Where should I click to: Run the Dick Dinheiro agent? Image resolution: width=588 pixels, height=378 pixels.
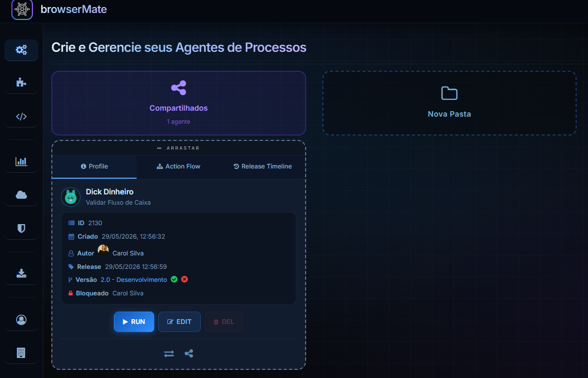coord(134,322)
